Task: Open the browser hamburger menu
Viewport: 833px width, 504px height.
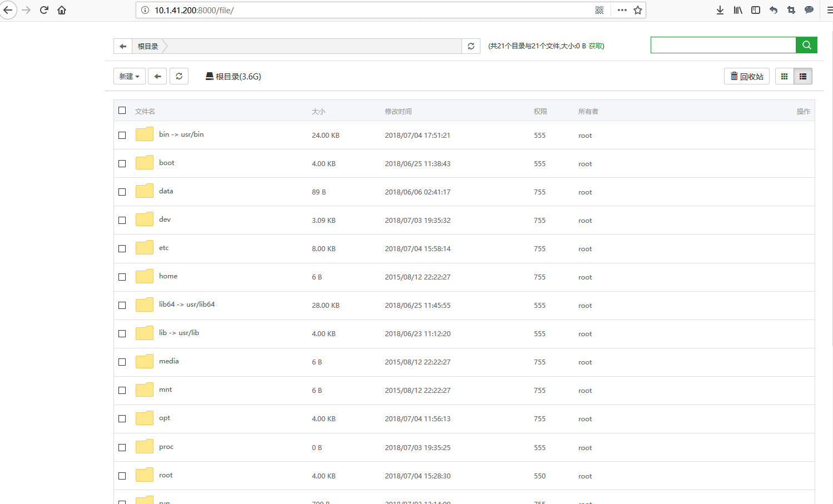Action: tap(829, 10)
